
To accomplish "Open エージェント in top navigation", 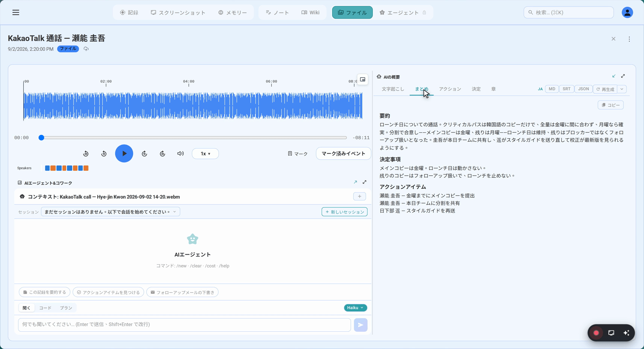I will click(x=403, y=12).
